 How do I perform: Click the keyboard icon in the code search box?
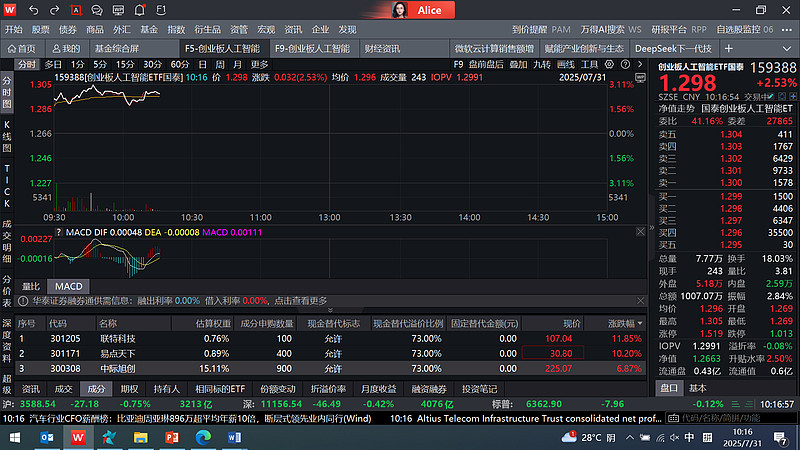click(x=673, y=418)
